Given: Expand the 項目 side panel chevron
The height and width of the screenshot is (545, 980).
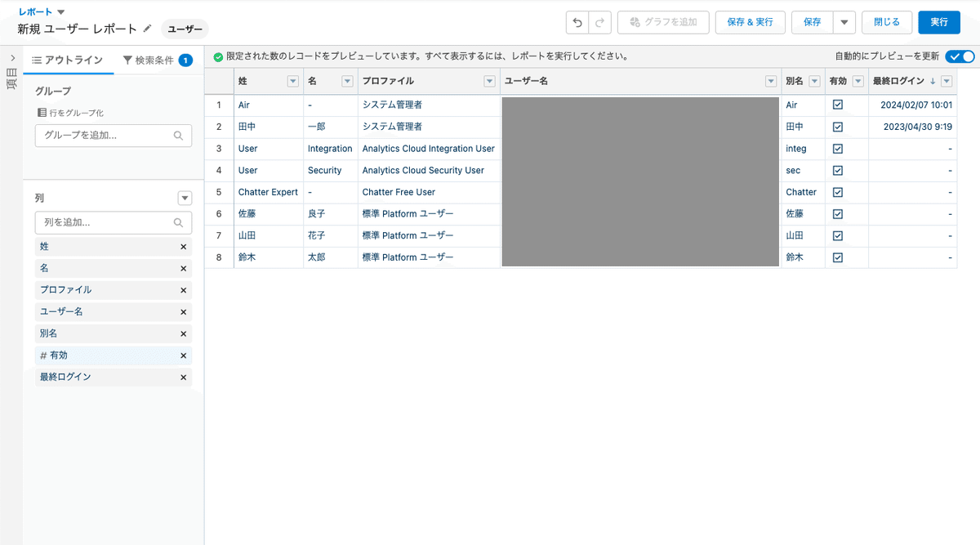Looking at the screenshot, I should [12, 59].
